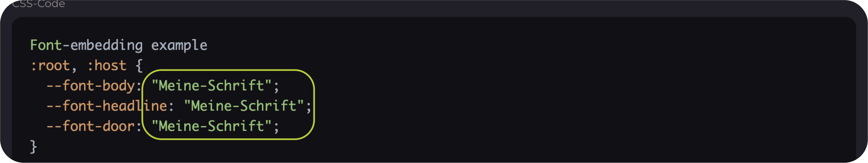Click the closing curly brace at the bottom

pyautogui.click(x=33, y=147)
